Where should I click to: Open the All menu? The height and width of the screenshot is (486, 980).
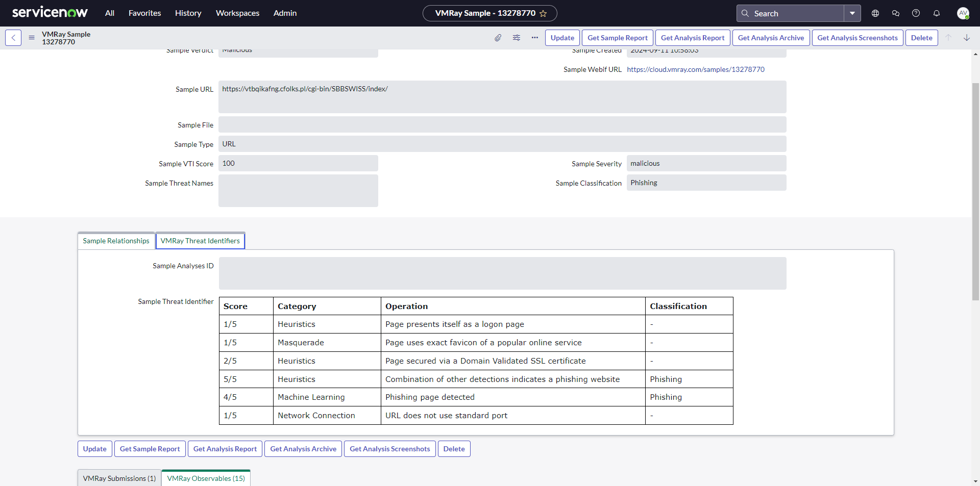pyautogui.click(x=110, y=13)
